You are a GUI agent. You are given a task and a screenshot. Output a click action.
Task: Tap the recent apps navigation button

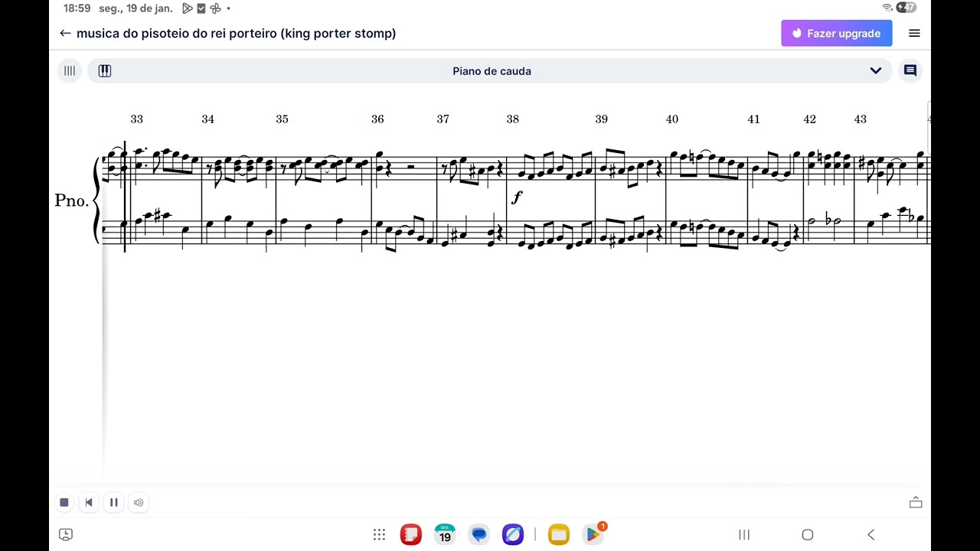744,535
